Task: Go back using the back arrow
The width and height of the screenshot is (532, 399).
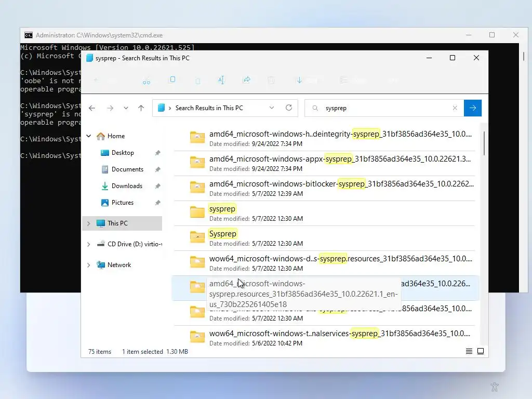Action: 92,108
